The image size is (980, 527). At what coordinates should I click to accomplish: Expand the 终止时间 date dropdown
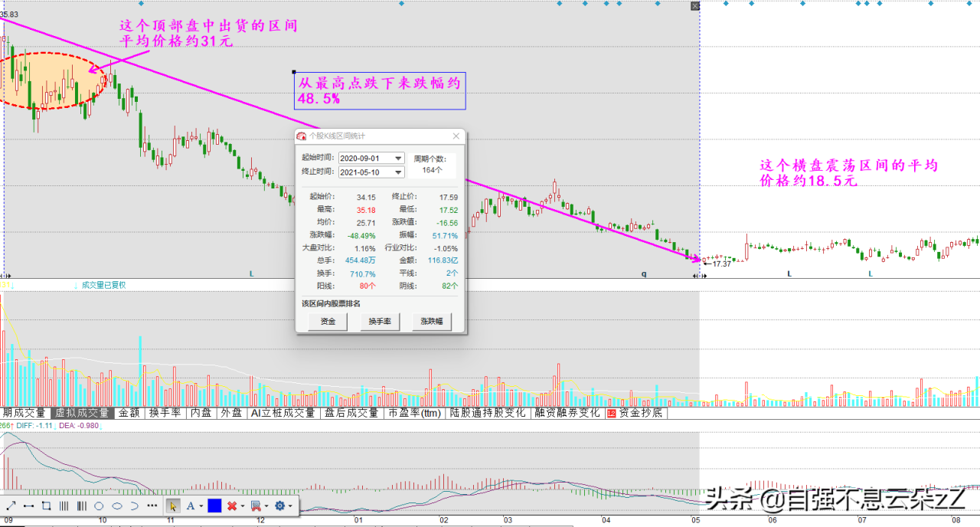[x=398, y=172]
